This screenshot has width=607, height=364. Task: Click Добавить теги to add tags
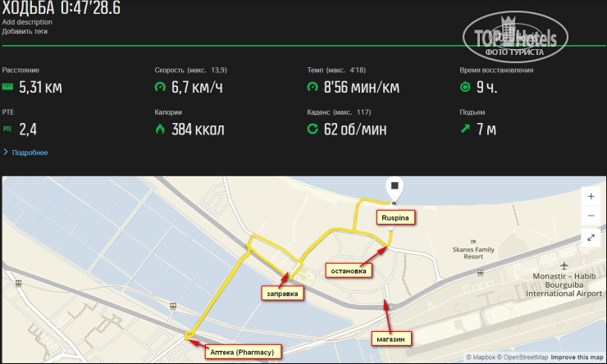[x=25, y=31]
